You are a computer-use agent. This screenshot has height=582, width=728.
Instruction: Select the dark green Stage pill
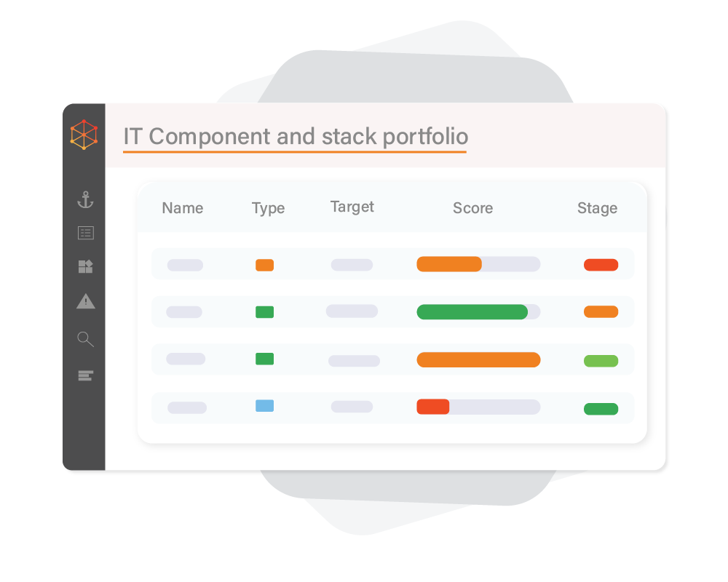[x=601, y=409]
